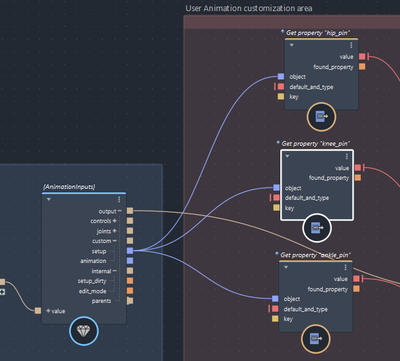The height and width of the screenshot is (361, 400).
Task: Click the parents output port
Action: [130, 301]
